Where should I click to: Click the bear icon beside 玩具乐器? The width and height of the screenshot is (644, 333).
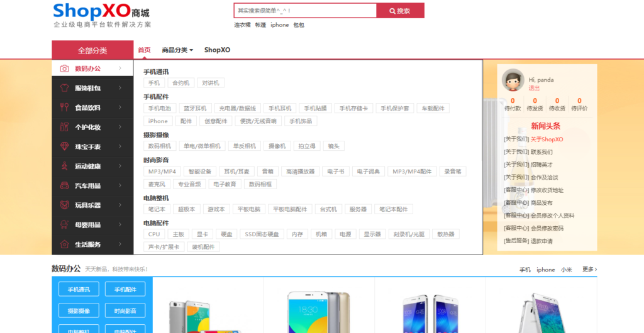[x=65, y=205]
